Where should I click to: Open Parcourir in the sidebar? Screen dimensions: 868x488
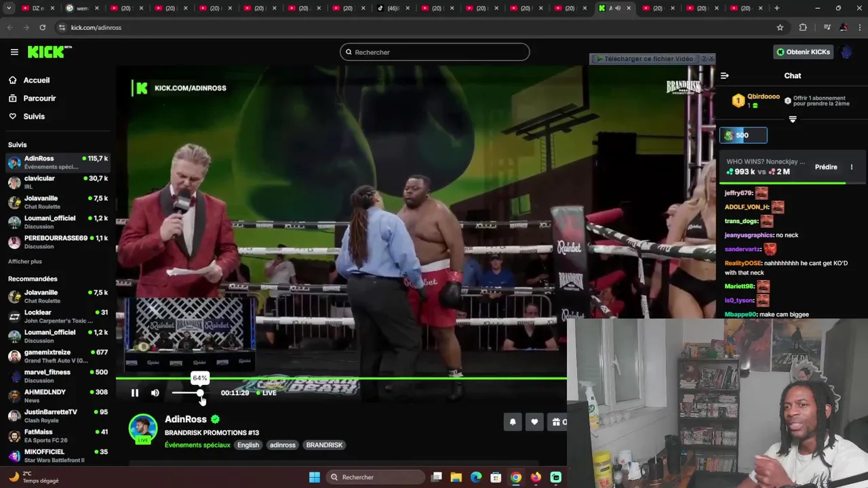tap(39, 98)
